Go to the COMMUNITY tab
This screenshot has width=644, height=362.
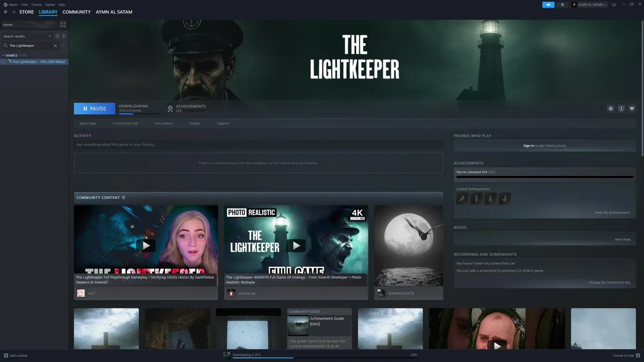pos(76,12)
